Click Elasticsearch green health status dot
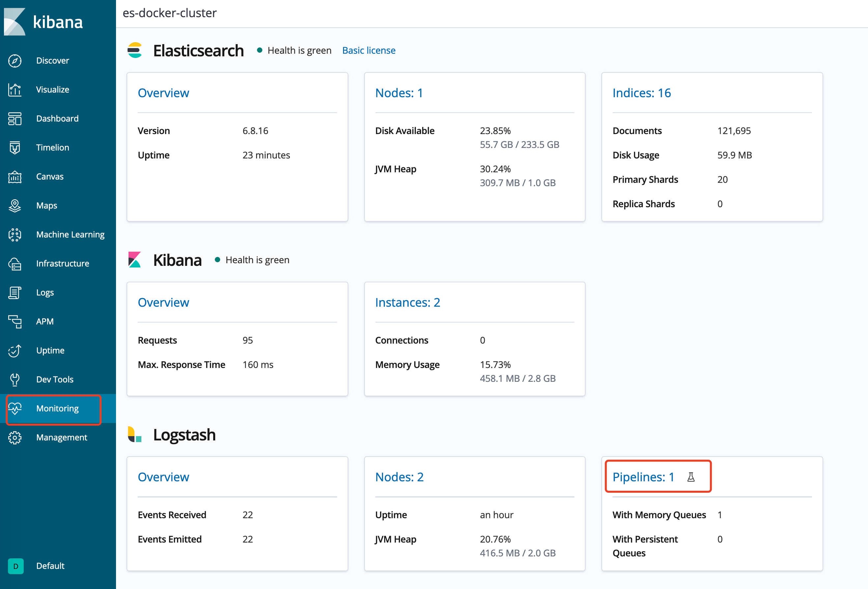Viewport: 868px width, 589px height. tap(260, 50)
